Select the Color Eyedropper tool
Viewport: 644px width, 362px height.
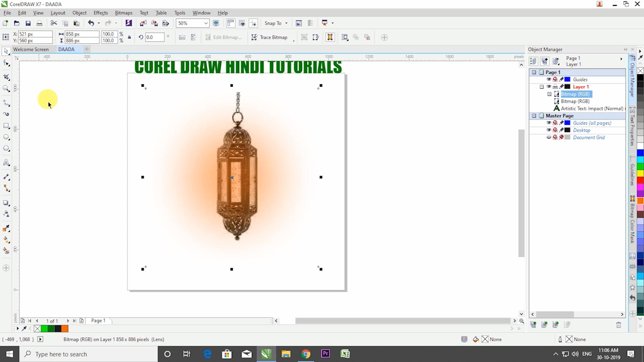click(x=6, y=228)
